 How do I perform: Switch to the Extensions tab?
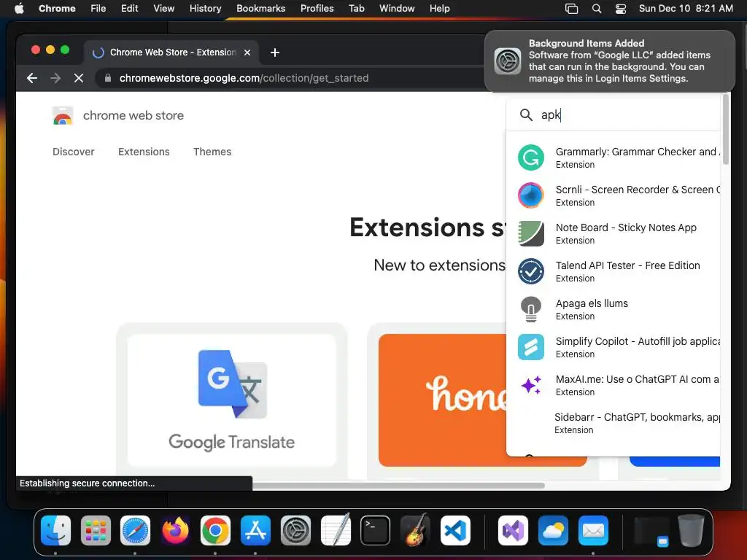(144, 152)
